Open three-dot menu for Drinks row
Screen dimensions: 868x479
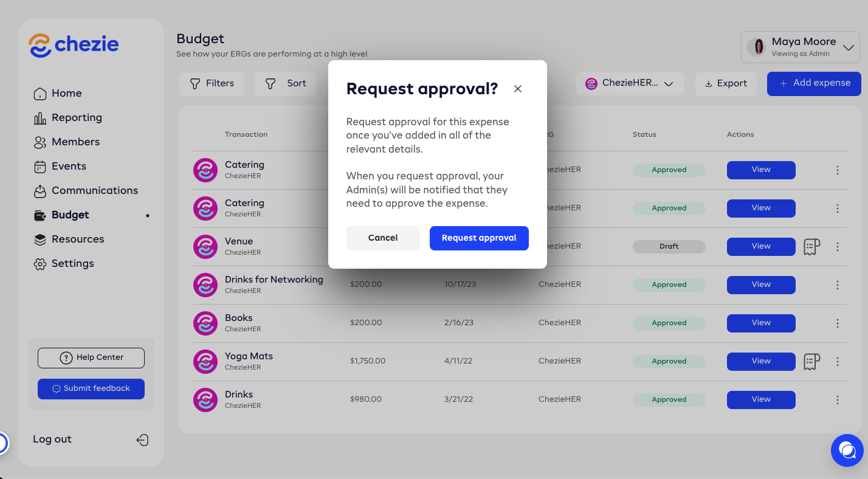[x=838, y=400]
